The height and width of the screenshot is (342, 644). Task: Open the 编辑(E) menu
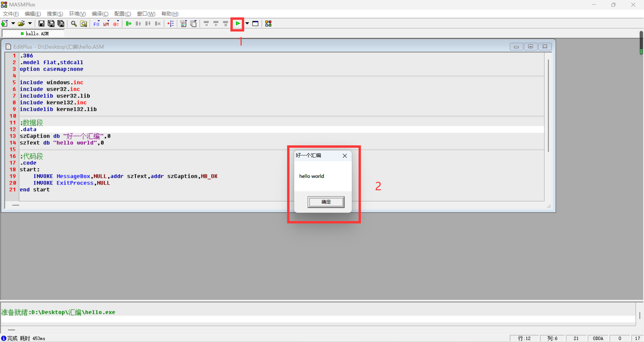click(x=33, y=14)
